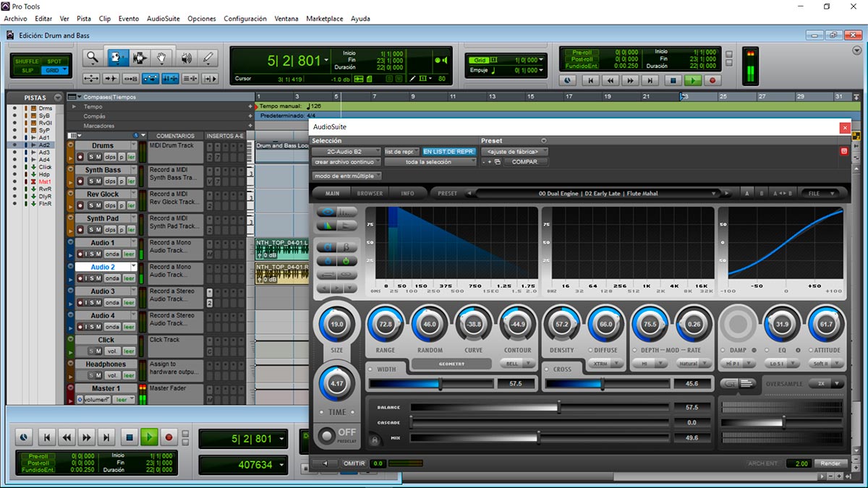Toggle the Diffuse radio indicator

point(591,351)
